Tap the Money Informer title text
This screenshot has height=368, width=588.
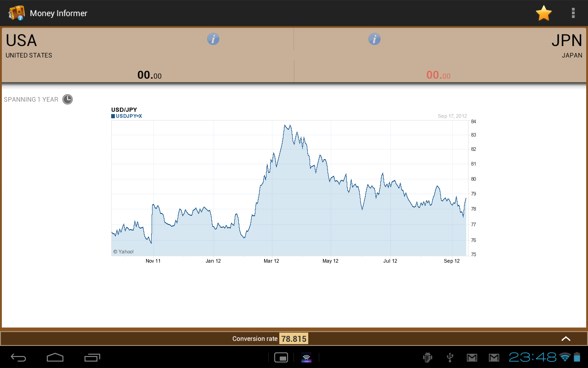pos(58,13)
